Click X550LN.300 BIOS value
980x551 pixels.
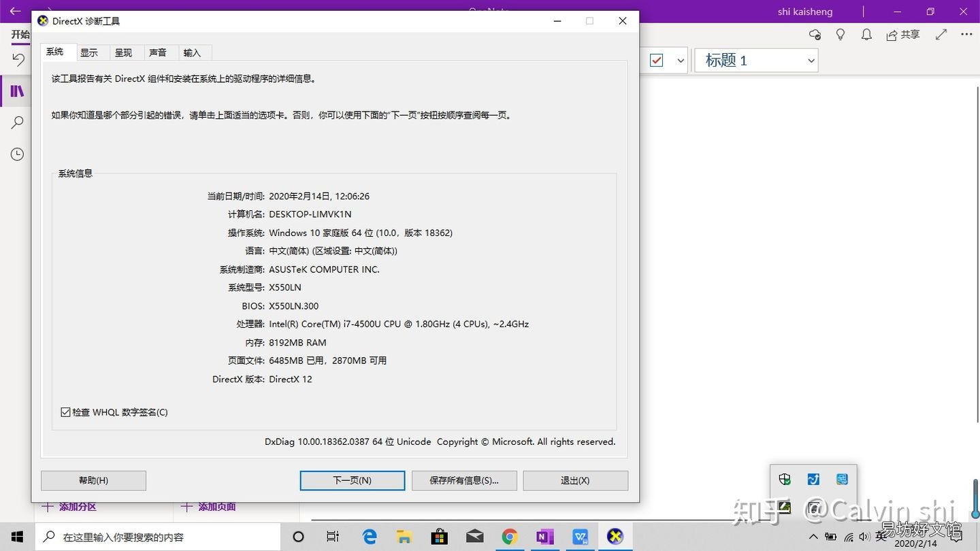[294, 306]
